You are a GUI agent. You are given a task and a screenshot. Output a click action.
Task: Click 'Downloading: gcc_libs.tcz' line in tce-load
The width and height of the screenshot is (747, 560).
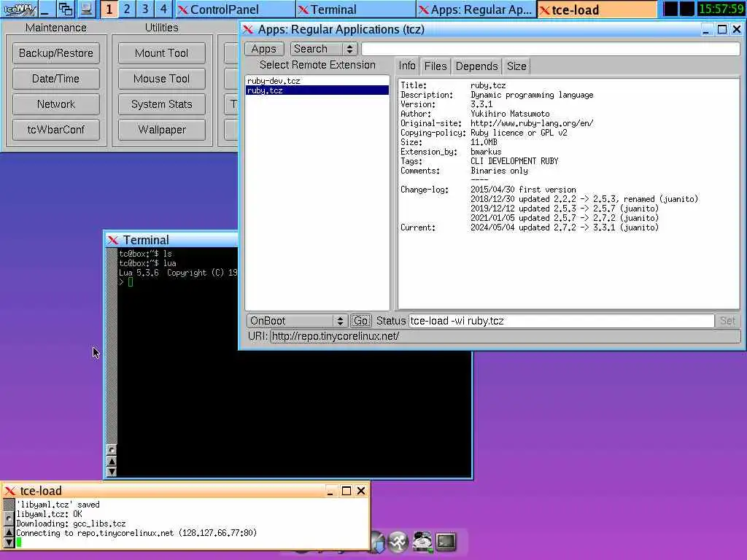[71, 524]
